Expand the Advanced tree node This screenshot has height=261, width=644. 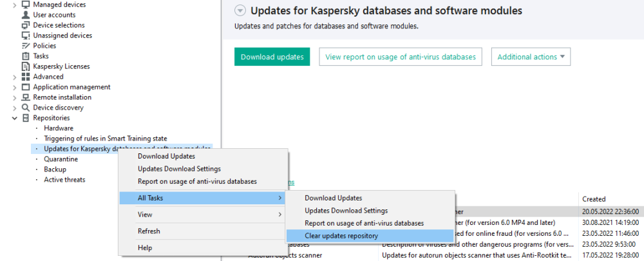[14, 77]
